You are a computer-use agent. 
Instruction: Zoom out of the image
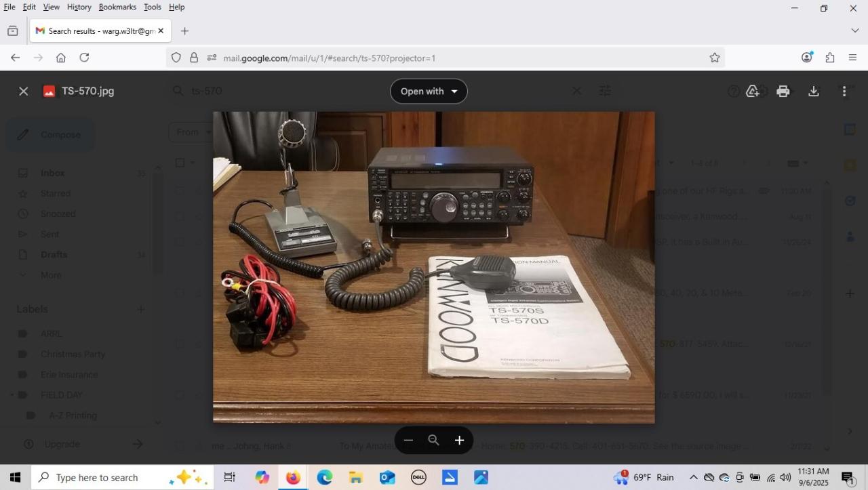click(408, 441)
